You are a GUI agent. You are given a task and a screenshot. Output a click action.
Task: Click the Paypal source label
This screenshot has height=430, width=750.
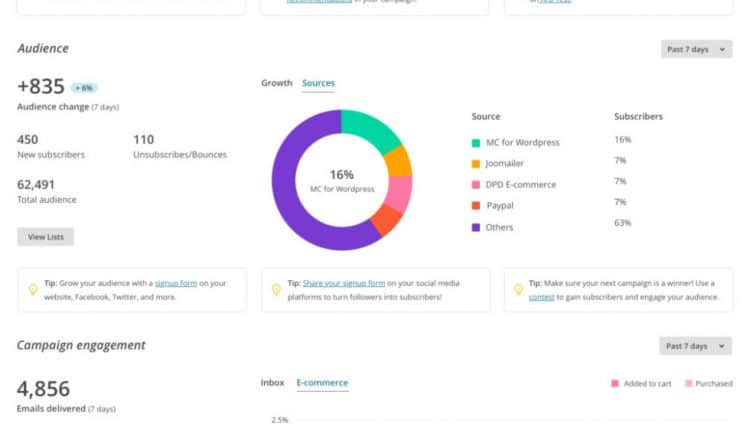500,206
